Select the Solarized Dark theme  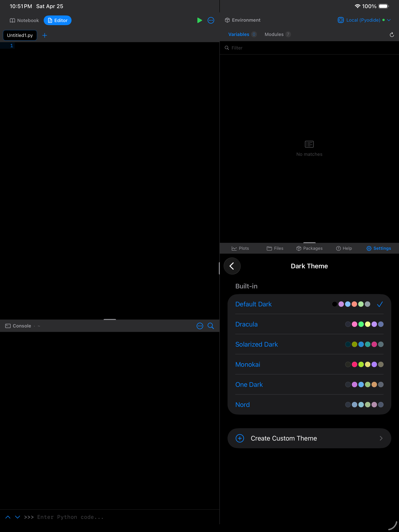click(x=309, y=344)
